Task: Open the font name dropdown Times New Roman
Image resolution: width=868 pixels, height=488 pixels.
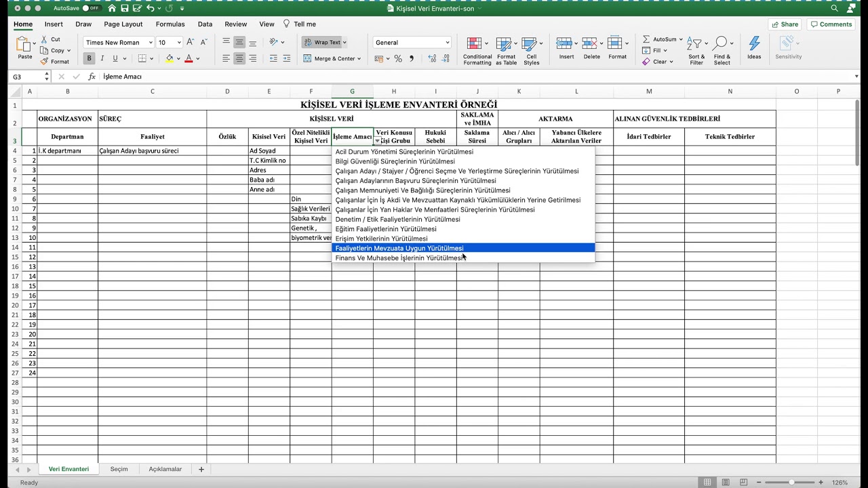Action: (x=150, y=43)
